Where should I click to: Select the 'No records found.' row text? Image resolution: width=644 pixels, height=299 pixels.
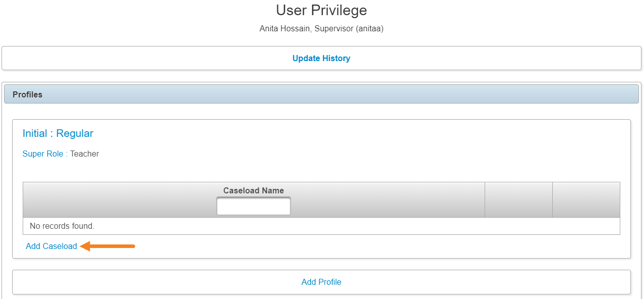[x=62, y=226]
